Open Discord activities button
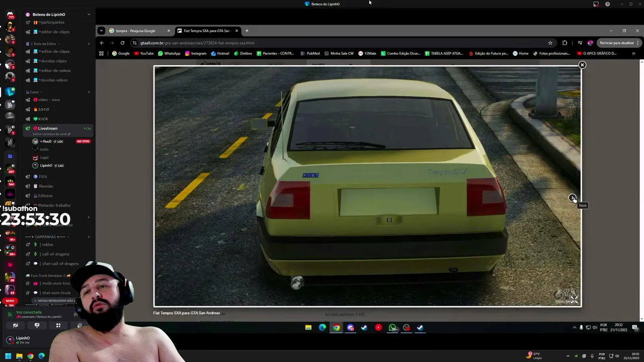Screen dimensions: 644x362 [58, 325]
